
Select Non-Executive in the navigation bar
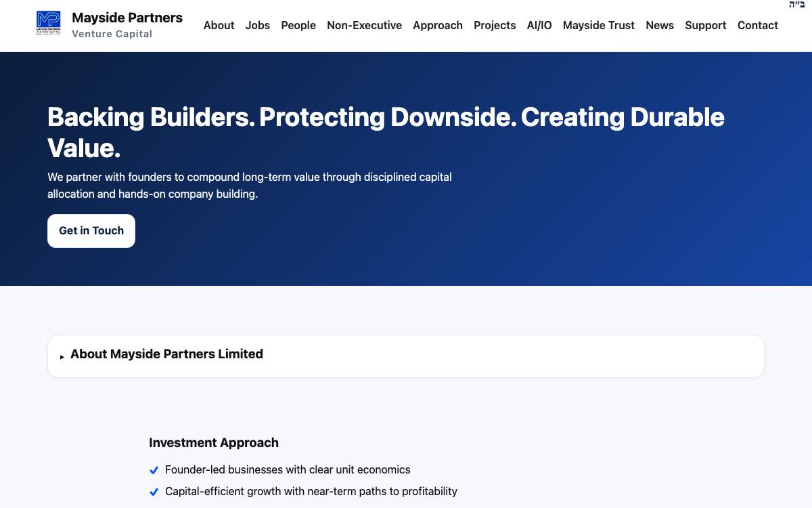click(x=364, y=25)
